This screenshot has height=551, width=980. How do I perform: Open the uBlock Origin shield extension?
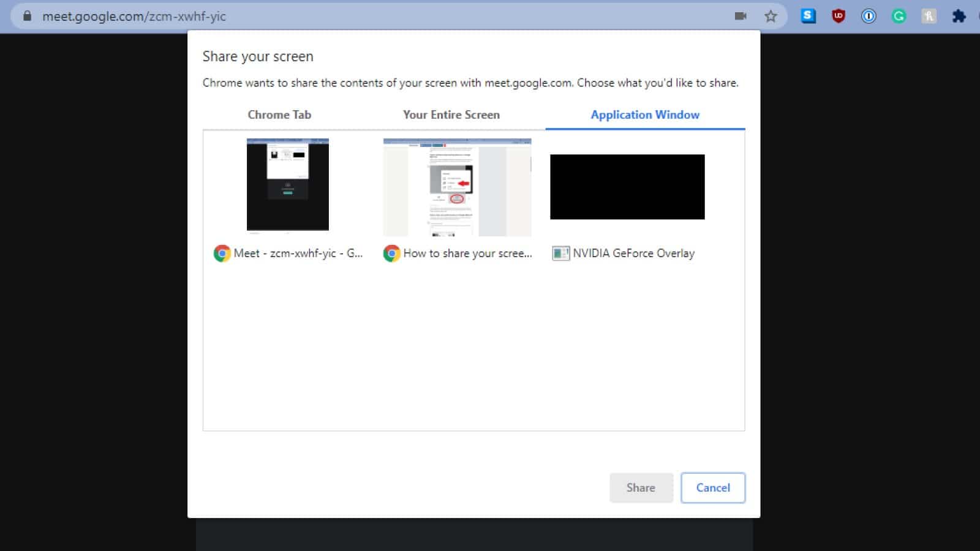[839, 17]
